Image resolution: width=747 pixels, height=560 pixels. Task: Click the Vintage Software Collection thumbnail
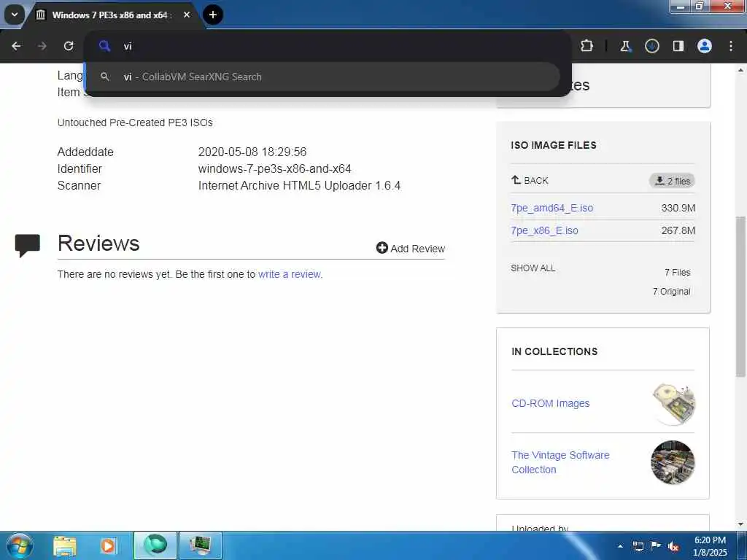tap(673, 462)
